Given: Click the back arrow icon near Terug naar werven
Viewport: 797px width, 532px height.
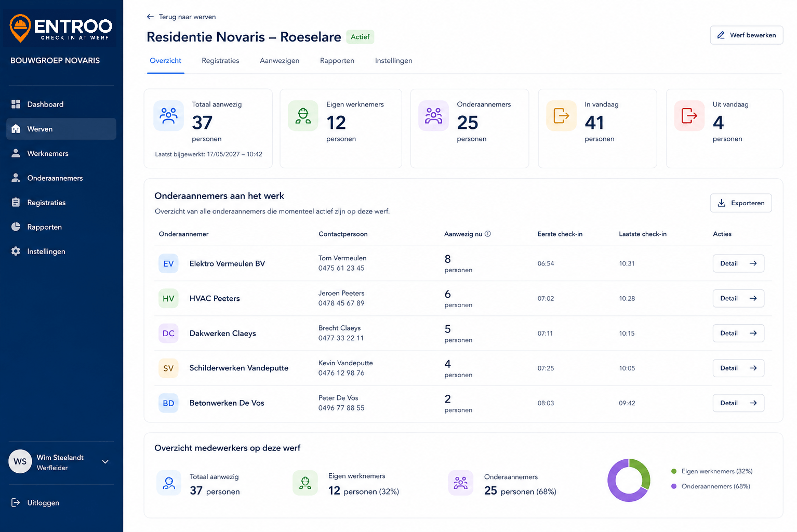Looking at the screenshot, I should (x=151, y=17).
